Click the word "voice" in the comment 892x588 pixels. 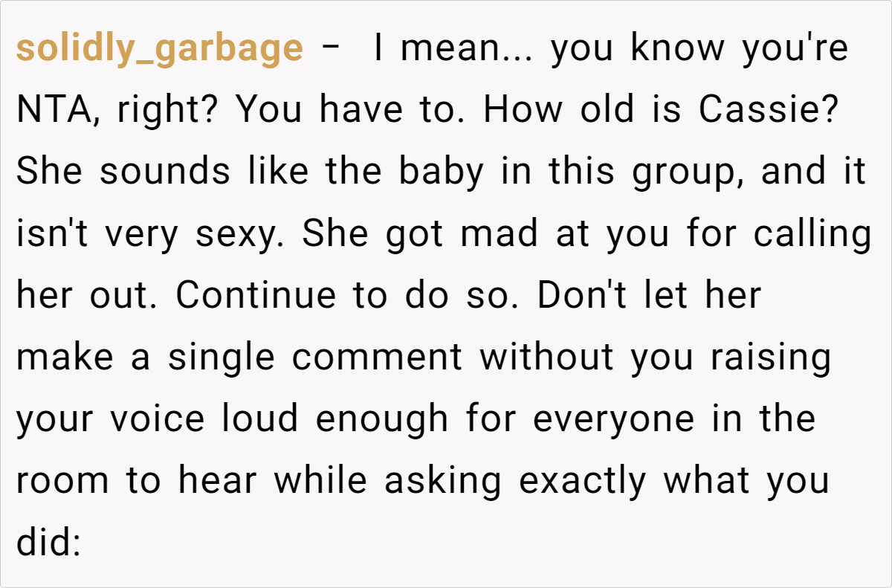click(x=158, y=420)
